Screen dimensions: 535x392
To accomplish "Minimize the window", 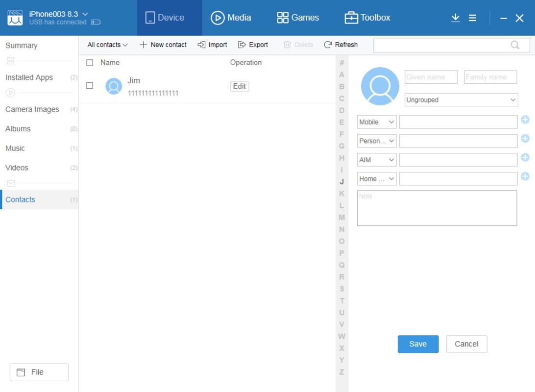I will click(x=503, y=18).
